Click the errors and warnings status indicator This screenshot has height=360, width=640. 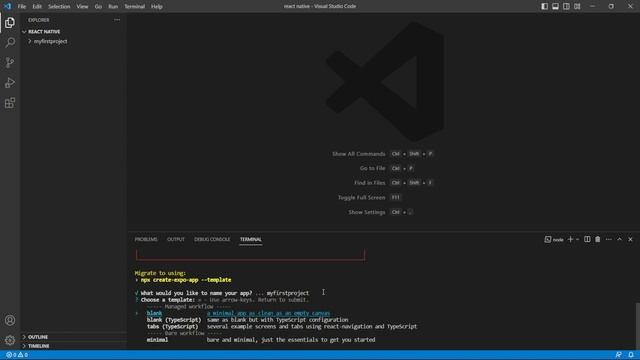(17, 355)
